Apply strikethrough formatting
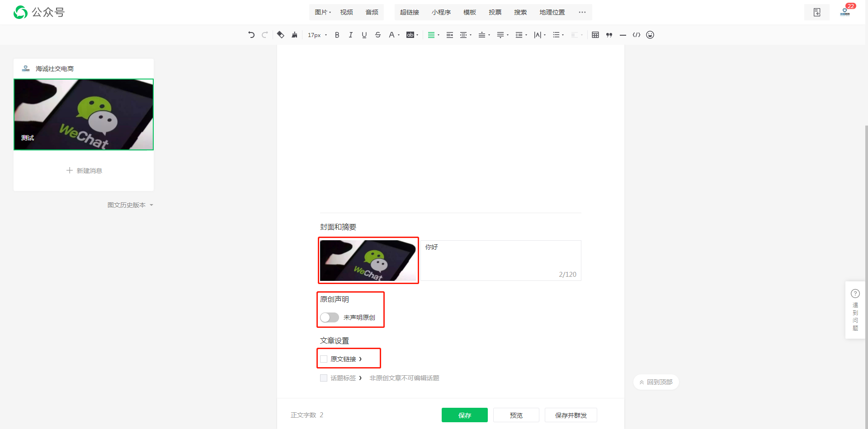 pyautogui.click(x=378, y=35)
